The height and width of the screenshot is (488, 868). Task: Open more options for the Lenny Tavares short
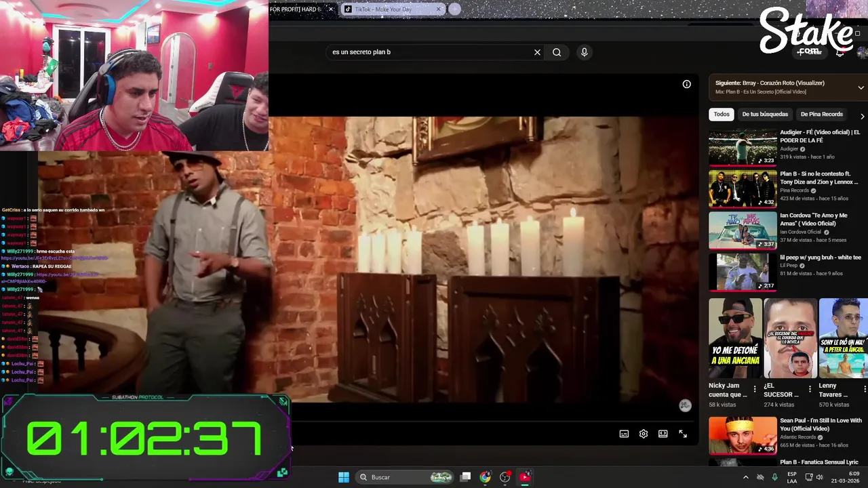point(865,389)
